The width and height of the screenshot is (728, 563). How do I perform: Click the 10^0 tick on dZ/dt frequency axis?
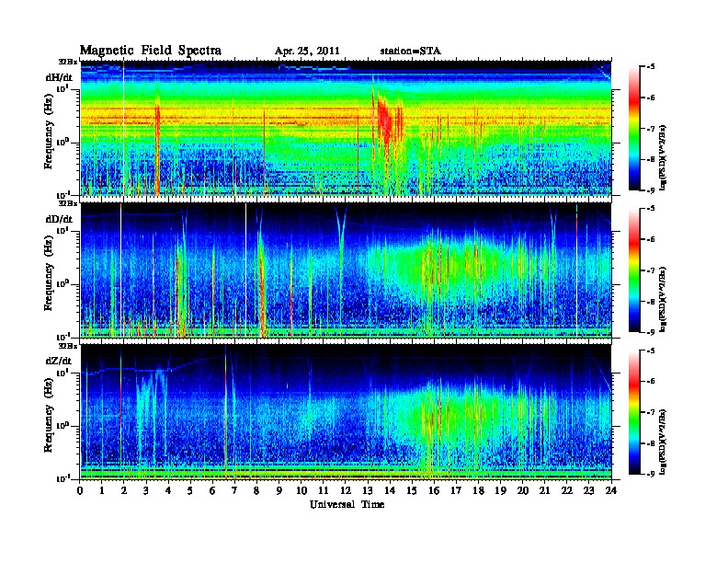[63, 426]
